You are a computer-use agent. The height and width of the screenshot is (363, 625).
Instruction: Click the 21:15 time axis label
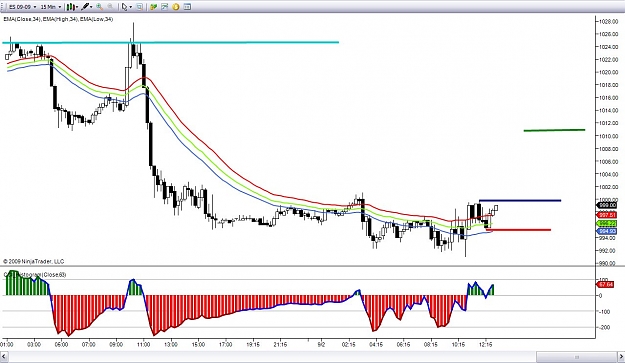click(x=280, y=344)
